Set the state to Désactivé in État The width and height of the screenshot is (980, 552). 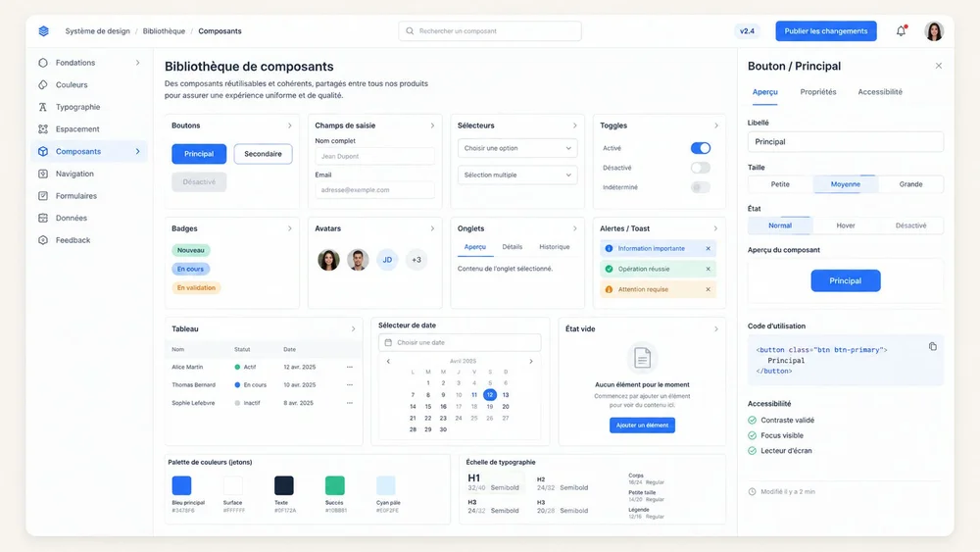tap(910, 226)
